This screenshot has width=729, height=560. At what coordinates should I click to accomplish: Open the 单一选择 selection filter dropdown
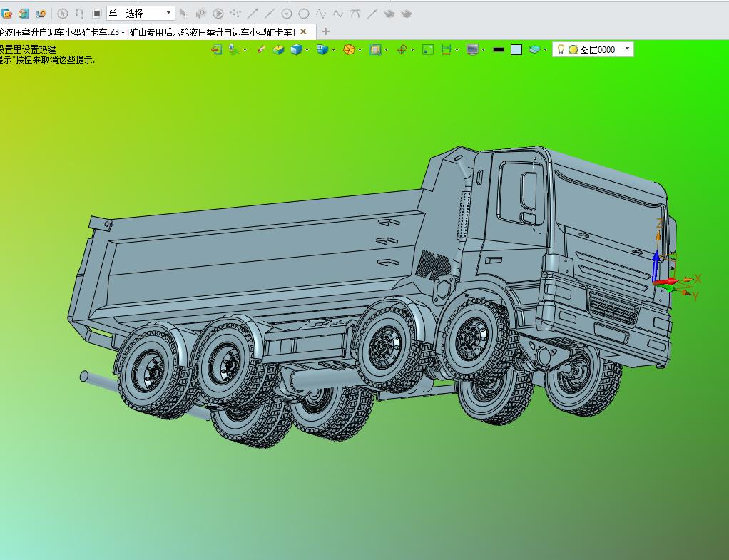point(141,14)
